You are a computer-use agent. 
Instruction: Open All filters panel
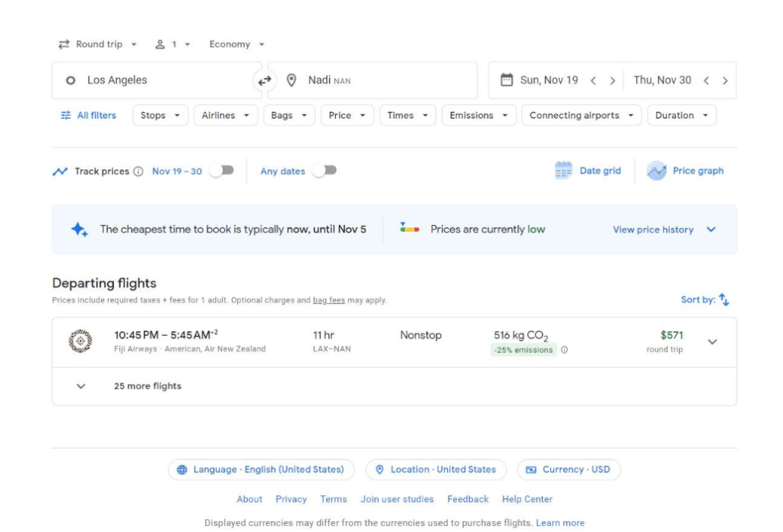click(x=89, y=116)
